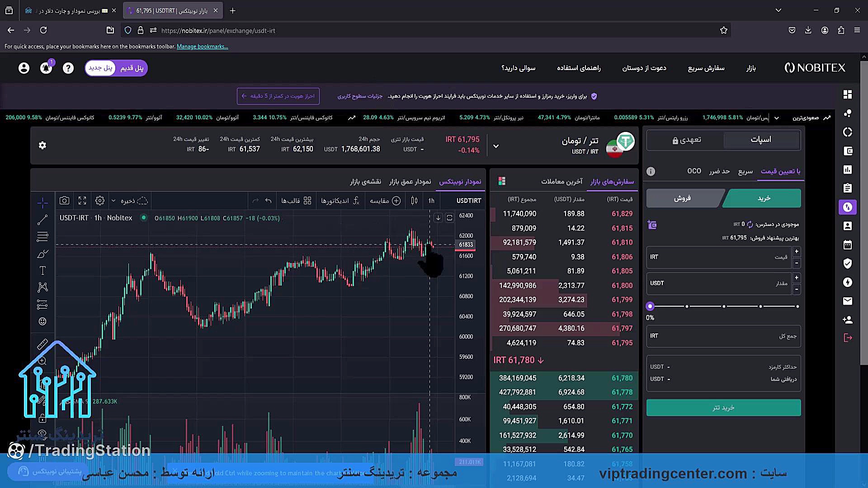This screenshot has width=868, height=488.
Task: Open the bar chart report icon in sidebar
Action: pos(848,169)
